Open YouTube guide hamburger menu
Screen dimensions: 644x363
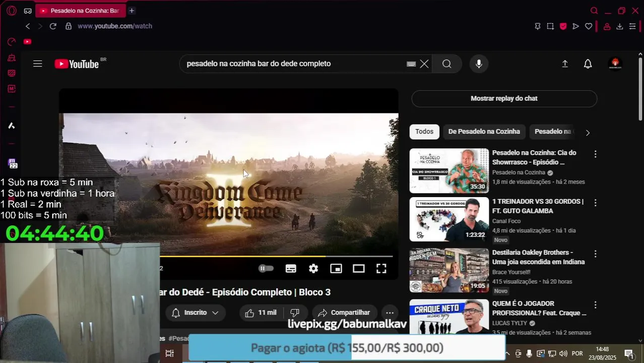pos(38,64)
